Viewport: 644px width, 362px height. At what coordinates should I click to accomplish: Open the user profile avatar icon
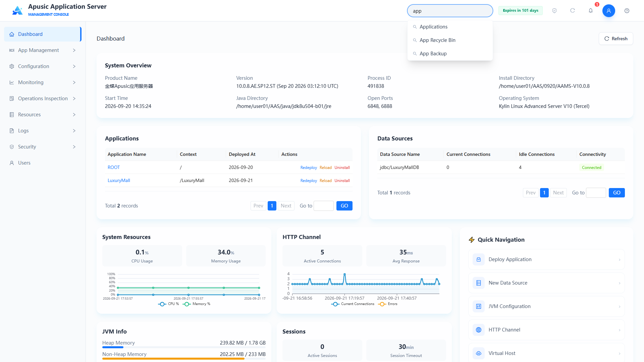click(608, 11)
